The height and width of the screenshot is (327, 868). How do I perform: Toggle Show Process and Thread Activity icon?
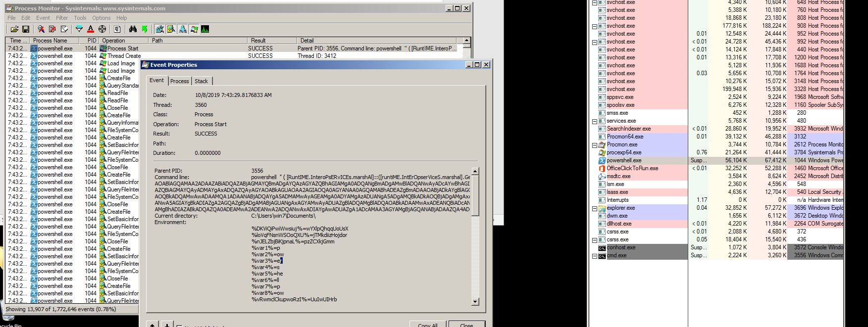(x=194, y=29)
